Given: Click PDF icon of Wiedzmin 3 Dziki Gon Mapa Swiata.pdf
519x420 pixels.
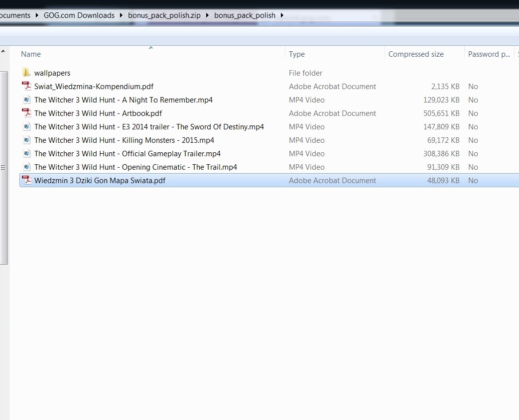Looking at the screenshot, I should pyautogui.click(x=26, y=180).
